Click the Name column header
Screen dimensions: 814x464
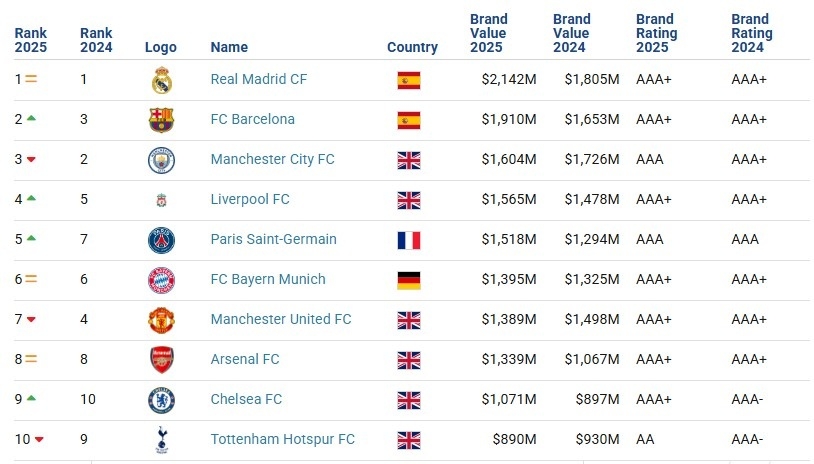coord(229,47)
